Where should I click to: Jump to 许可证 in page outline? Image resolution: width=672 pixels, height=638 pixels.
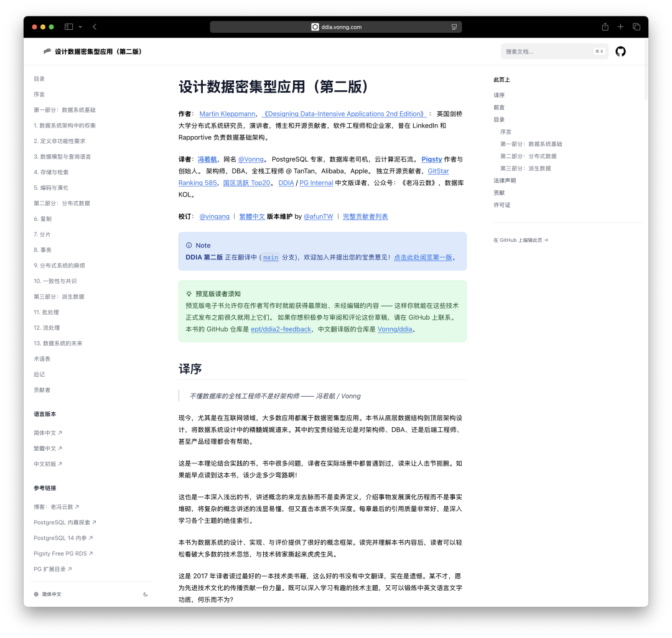(502, 205)
